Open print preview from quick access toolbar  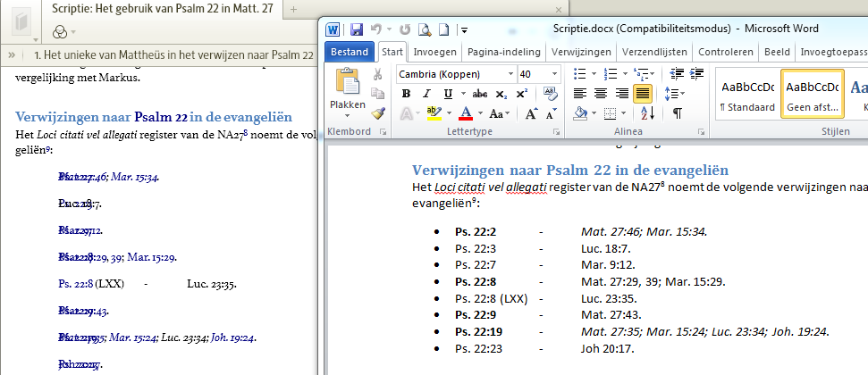click(424, 29)
